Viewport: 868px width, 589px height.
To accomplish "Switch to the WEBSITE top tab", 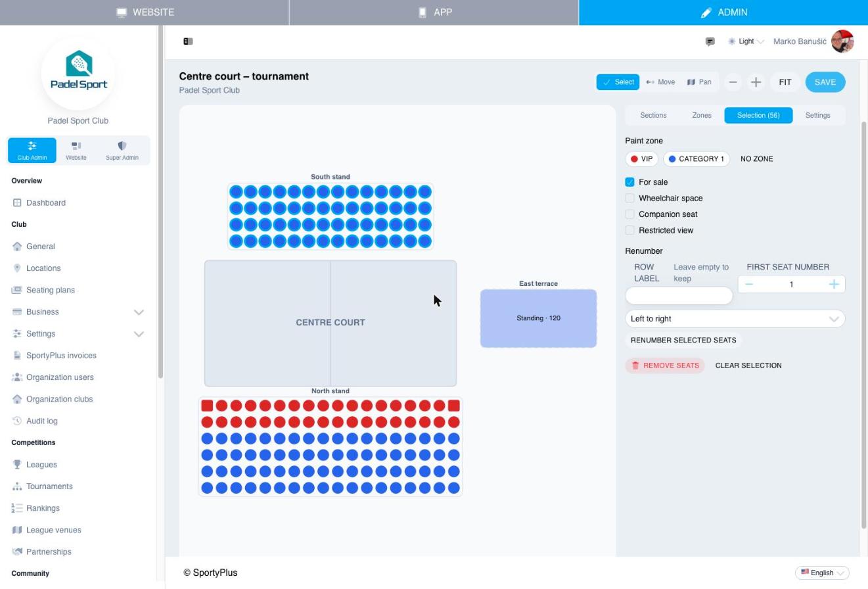I will (145, 12).
